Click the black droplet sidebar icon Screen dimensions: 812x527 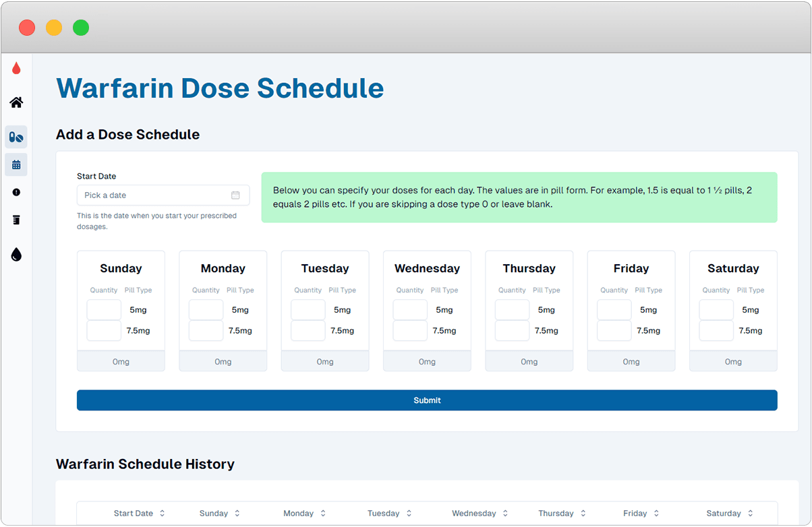pos(16,254)
